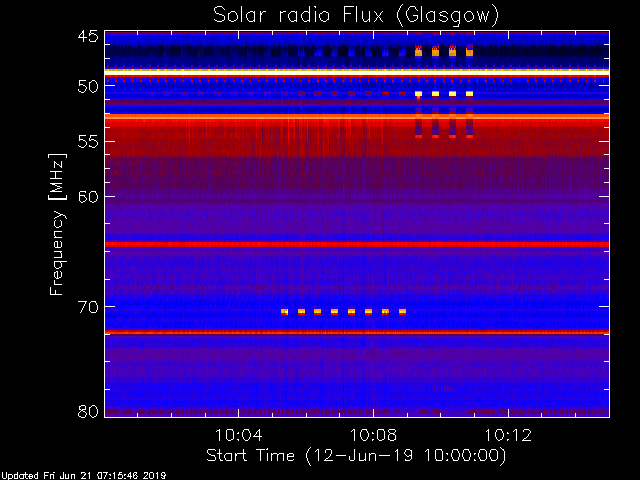Click the '70' frequency axis label

click(88, 307)
